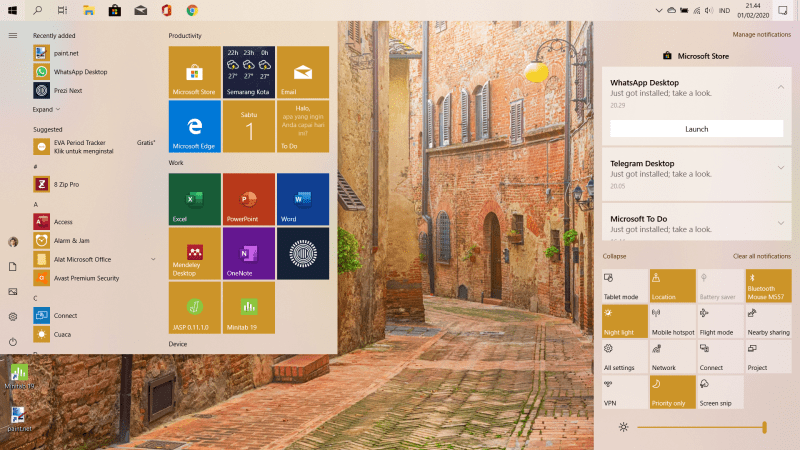800x450 pixels.
Task: Open the Word tile
Action: (302, 198)
